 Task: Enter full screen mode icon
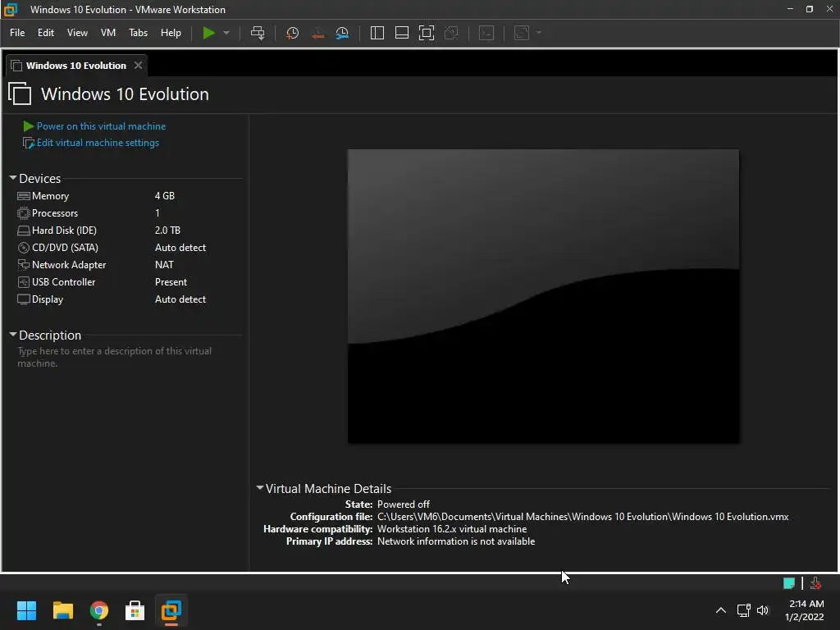point(427,33)
